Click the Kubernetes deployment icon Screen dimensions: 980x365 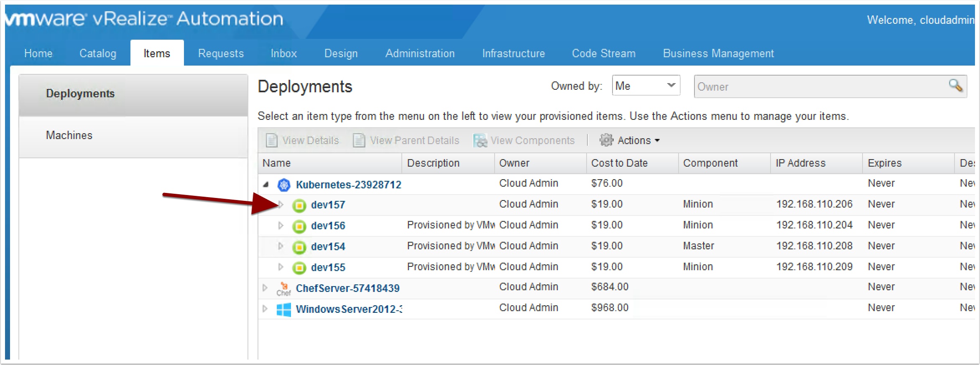point(284,185)
